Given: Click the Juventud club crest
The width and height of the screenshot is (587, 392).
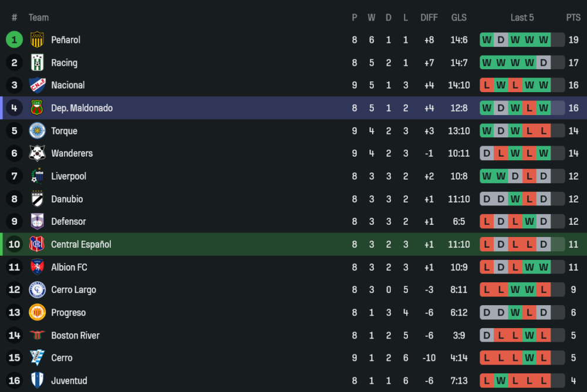Looking at the screenshot, I should point(37,380).
